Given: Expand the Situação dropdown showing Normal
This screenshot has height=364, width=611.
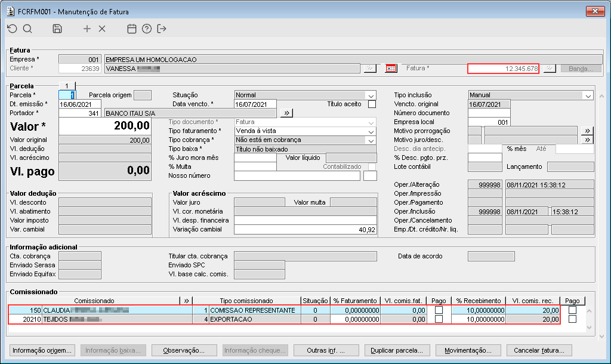Looking at the screenshot, I should point(371,95).
